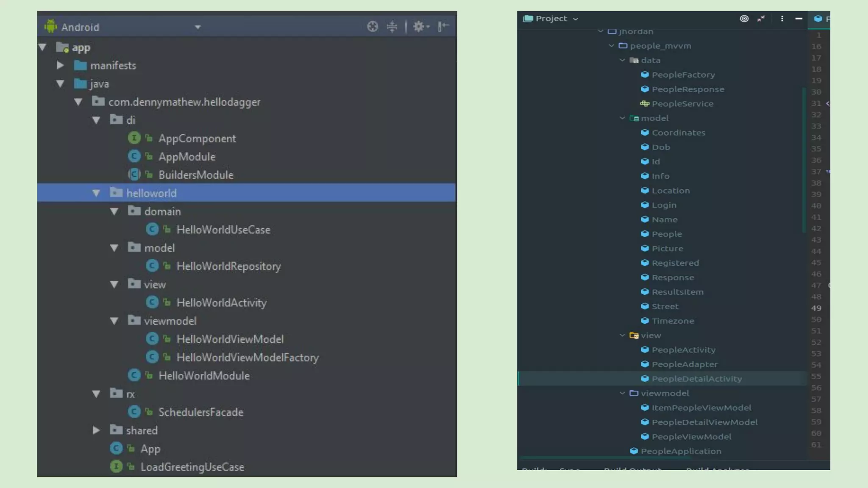Collapse the helloworld package
868x488 pixels.
(96, 193)
